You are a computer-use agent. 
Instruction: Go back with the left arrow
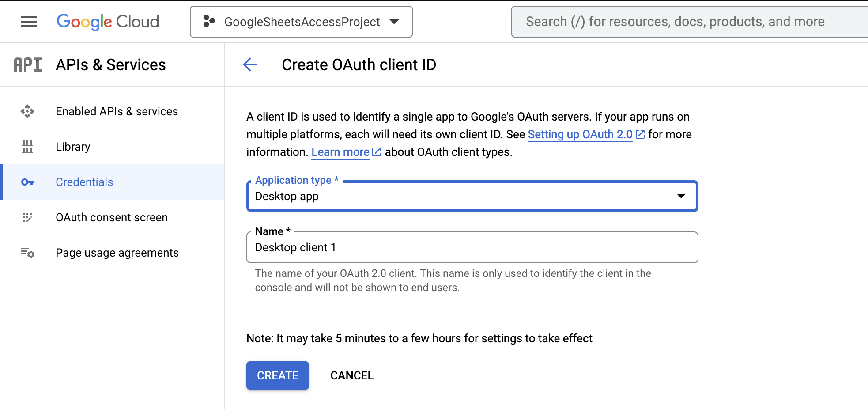[x=250, y=64]
